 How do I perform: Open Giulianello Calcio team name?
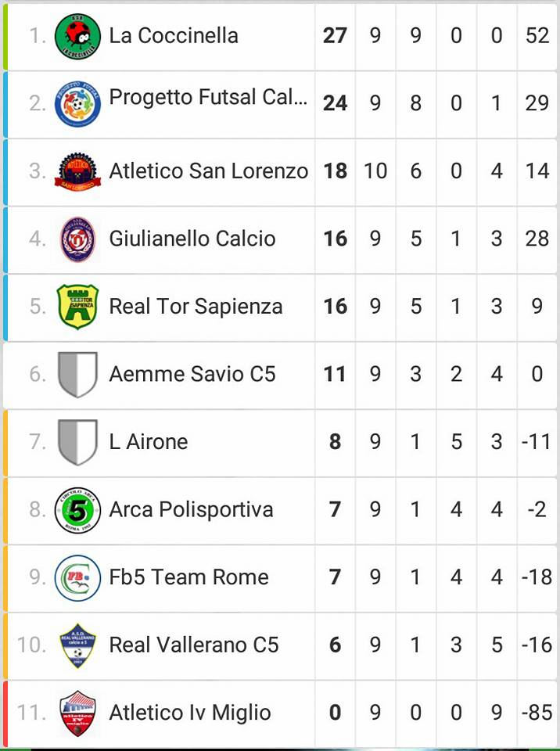pyautogui.click(x=192, y=239)
